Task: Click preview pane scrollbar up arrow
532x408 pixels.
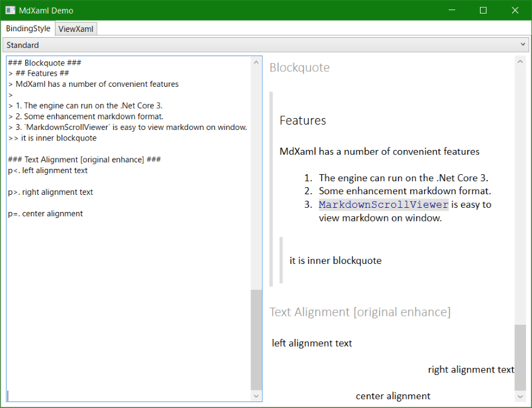Action: 520,61
